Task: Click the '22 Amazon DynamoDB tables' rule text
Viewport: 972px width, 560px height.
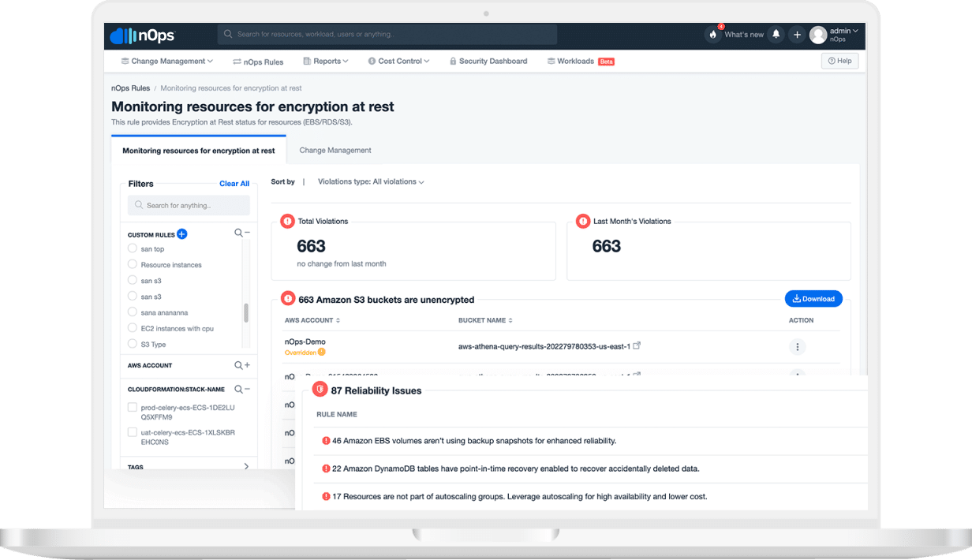Action: pos(516,469)
